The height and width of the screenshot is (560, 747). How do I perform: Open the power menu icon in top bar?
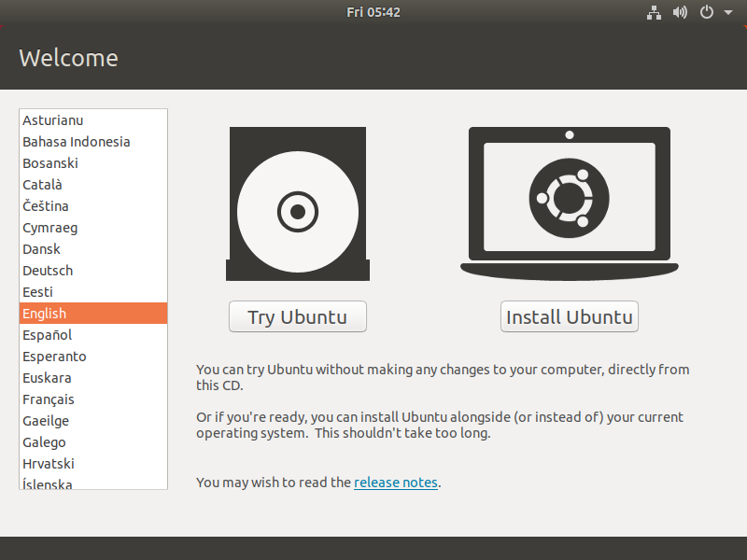[x=706, y=12]
